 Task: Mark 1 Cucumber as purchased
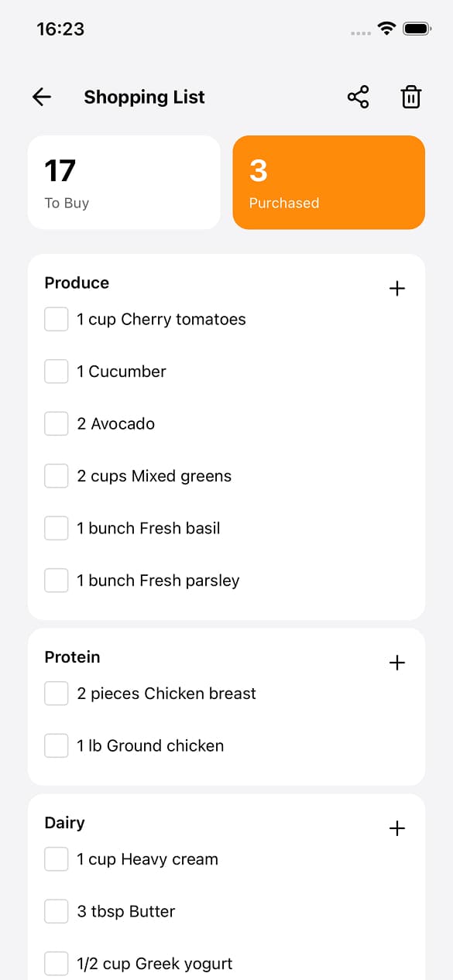[x=56, y=371]
